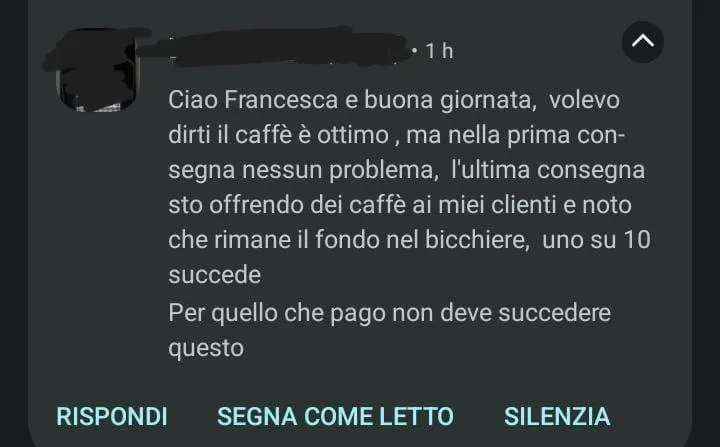Tap RISPONDI to reply to the message

[x=112, y=416]
